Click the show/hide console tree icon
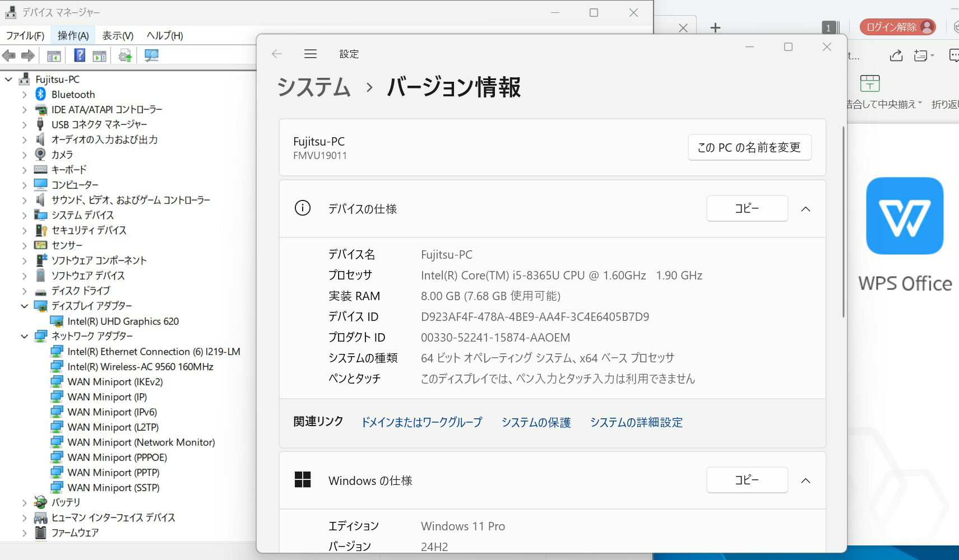The width and height of the screenshot is (959, 560). point(54,55)
